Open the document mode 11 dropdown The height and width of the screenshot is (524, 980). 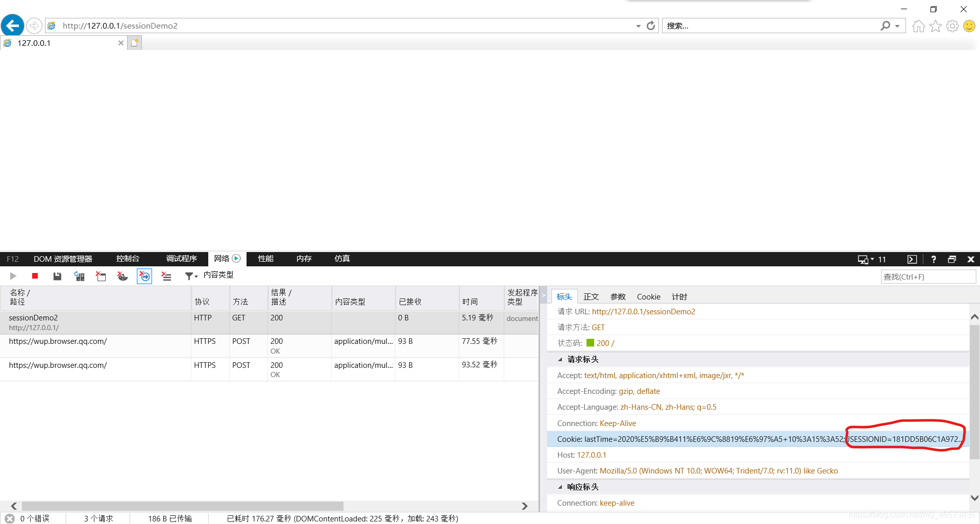(872, 259)
